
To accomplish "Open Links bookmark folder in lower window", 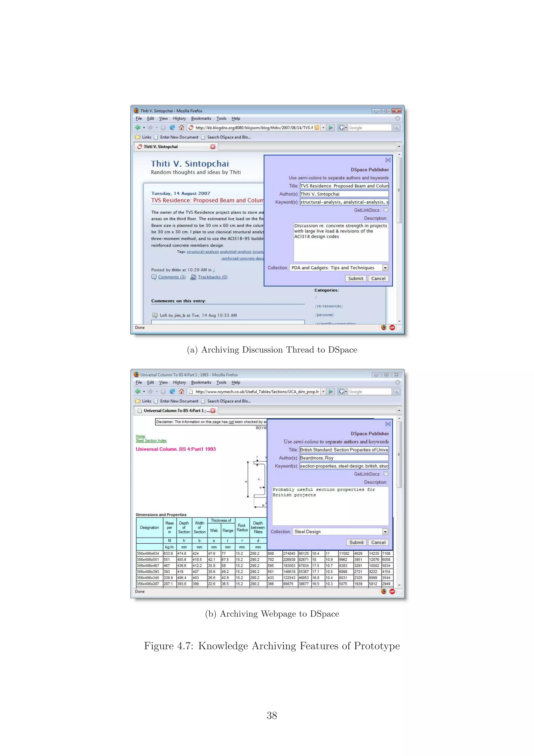I will [x=143, y=401].
